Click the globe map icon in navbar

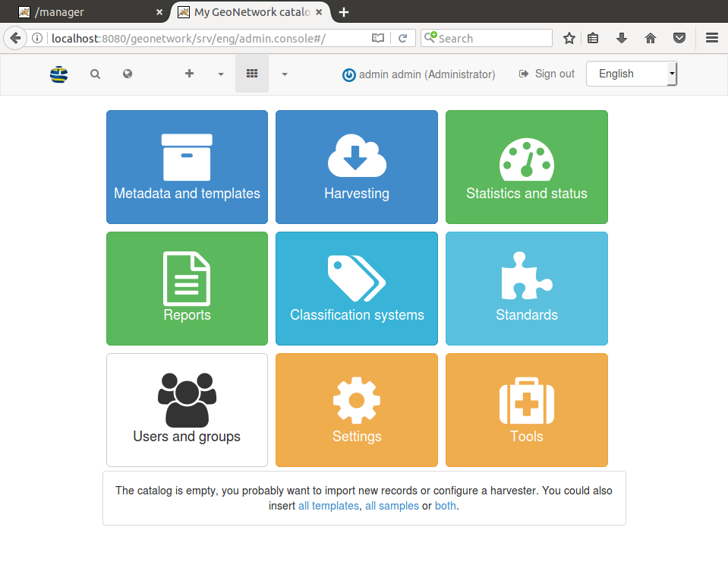128,74
